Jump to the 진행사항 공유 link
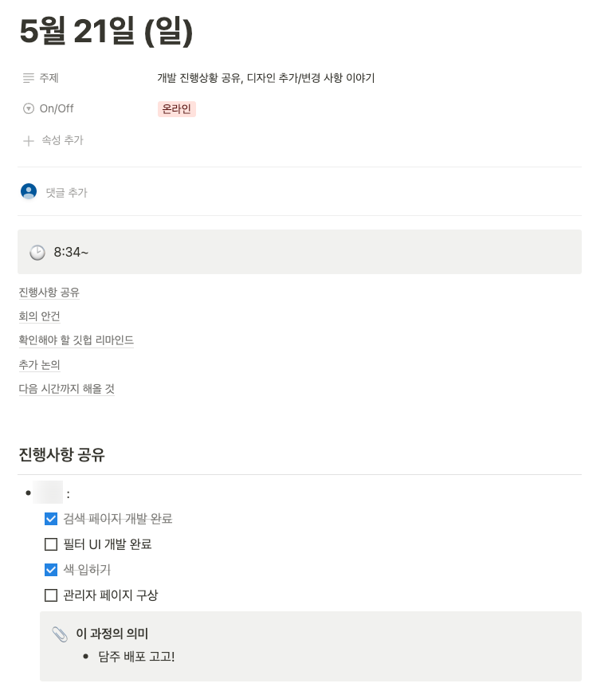This screenshot has width=616, height=687. 49,292
